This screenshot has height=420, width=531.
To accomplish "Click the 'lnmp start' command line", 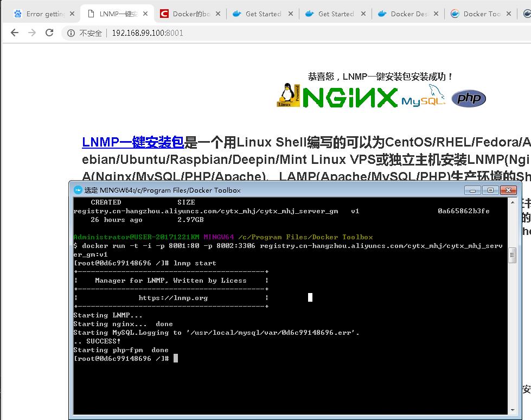I will [145, 263].
